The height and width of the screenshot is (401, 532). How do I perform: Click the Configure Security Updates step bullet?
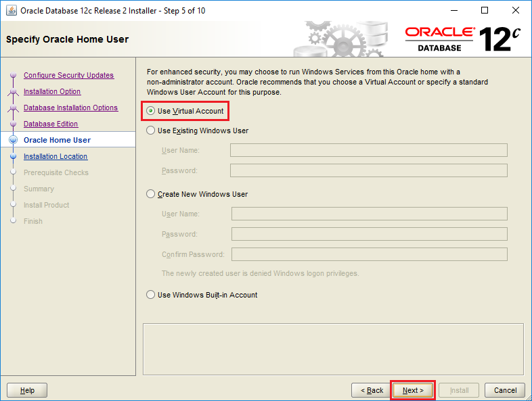point(14,75)
